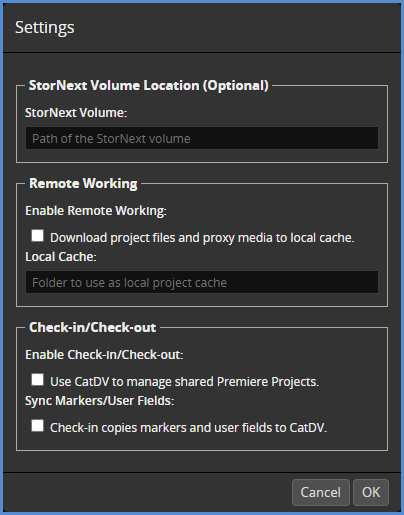Click the empty footer bar left of Cancel

(x=147, y=492)
